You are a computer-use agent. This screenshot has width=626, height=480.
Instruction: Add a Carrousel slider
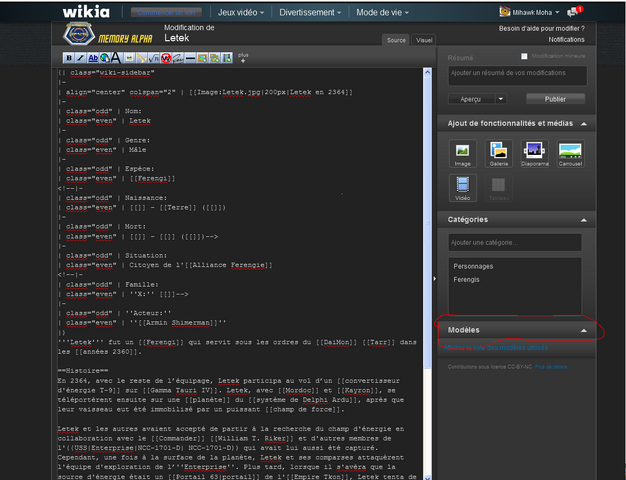click(x=570, y=153)
